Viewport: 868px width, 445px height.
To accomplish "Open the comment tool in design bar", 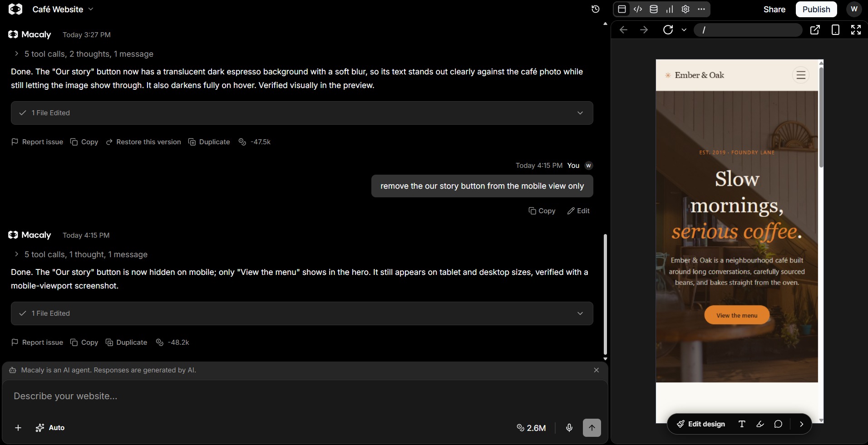I will click(x=778, y=424).
